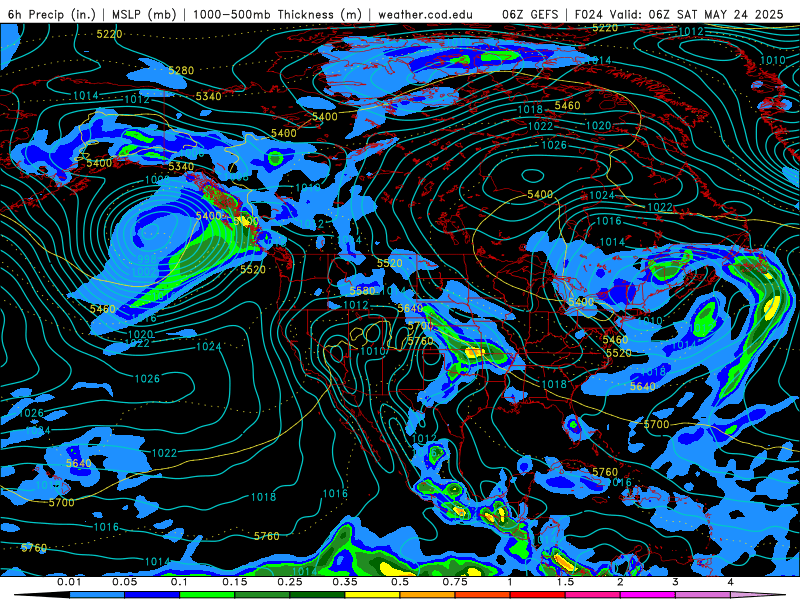Viewport: 800px width, 600px height.
Task: Click the 'MSLP (mb)' title text
Action: point(143,14)
